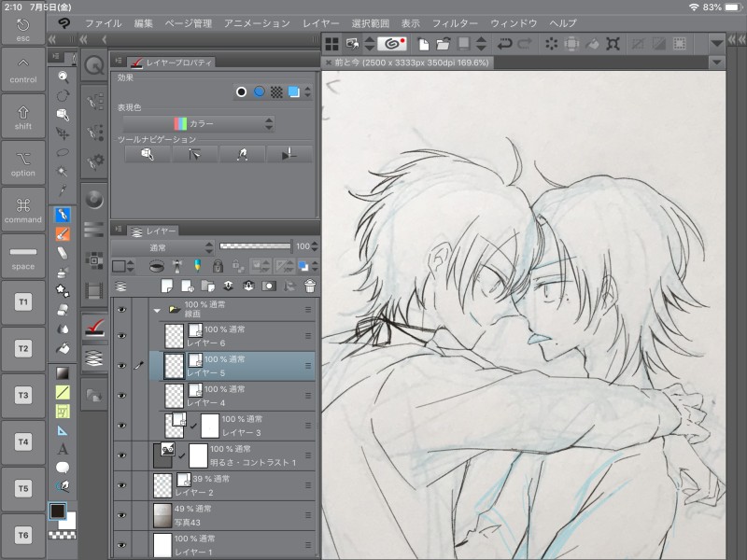
Task: Select the Lasso selection tool
Action: (63, 152)
